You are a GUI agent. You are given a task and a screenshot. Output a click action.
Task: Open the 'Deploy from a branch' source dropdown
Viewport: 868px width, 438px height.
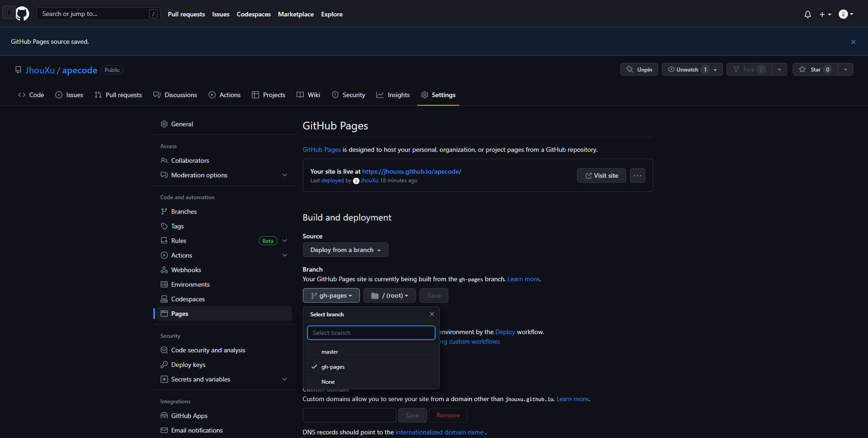pyautogui.click(x=345, y=250)
